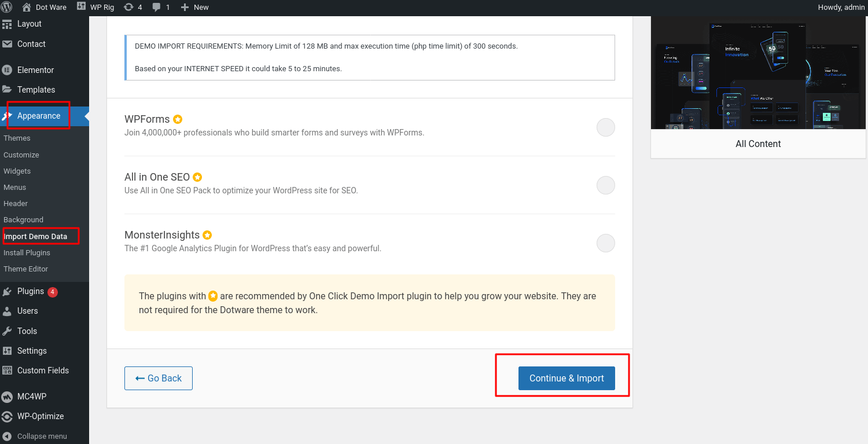Toggle All in One SEO selection
This screenshot has width=868, height=444.
click(x=606, y=185)
